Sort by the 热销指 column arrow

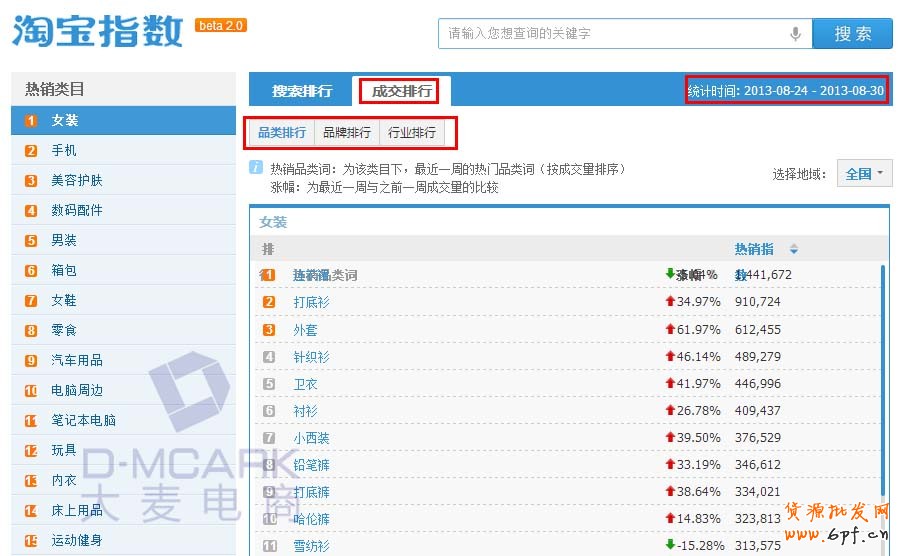point(794,249)
